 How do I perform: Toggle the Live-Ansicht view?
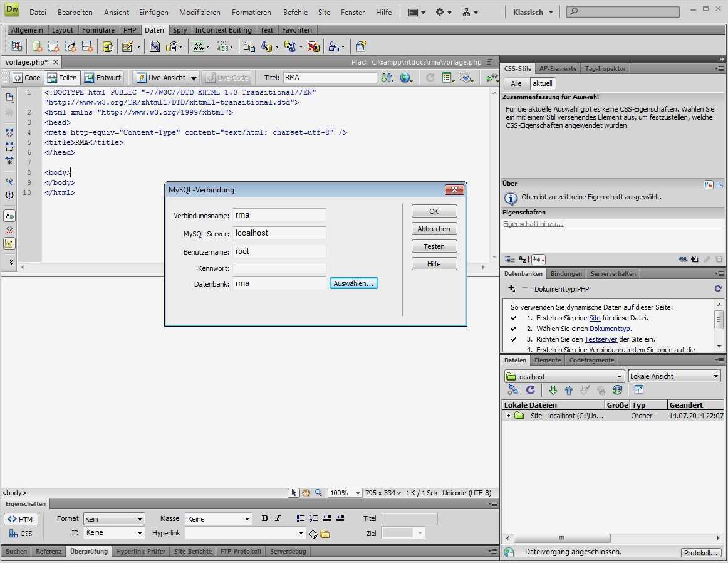coord(161,78)
